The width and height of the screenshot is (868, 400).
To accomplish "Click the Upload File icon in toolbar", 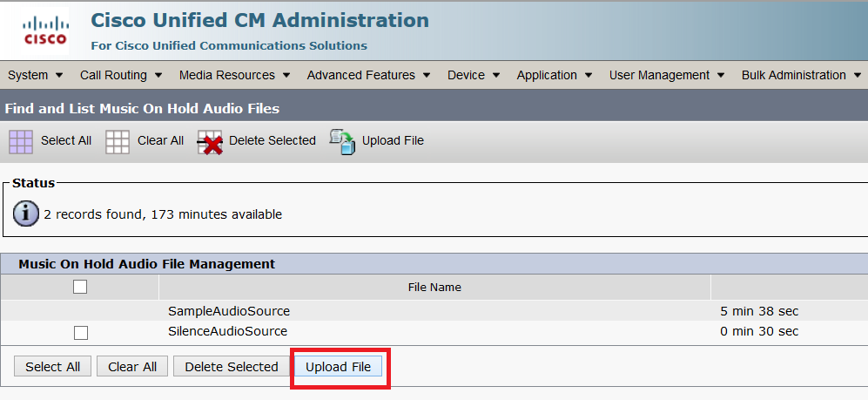I will [342, 142].
